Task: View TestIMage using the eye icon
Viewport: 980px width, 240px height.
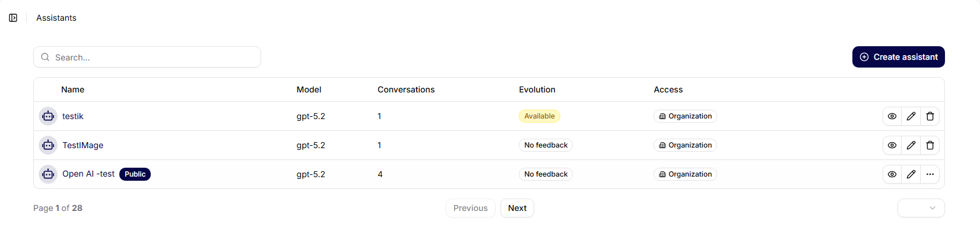Action: 892,145
